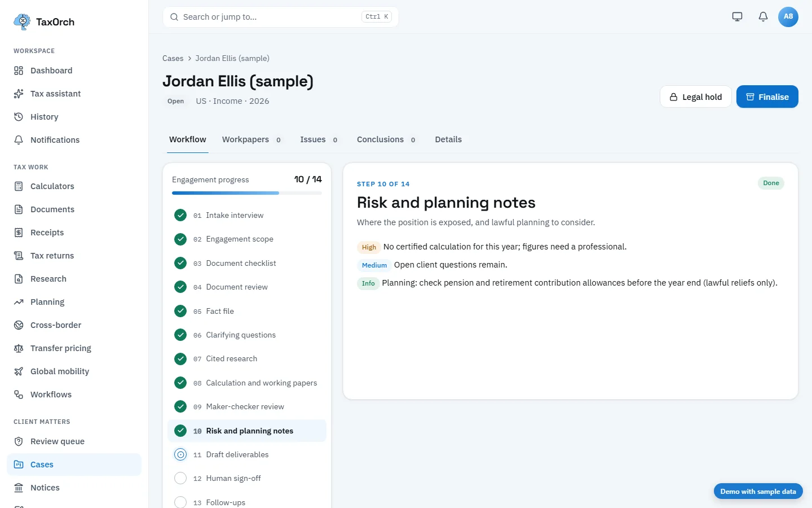Select step 09 Maker-checker review
The image size is (812, 508).
click(x=247, y=406)
